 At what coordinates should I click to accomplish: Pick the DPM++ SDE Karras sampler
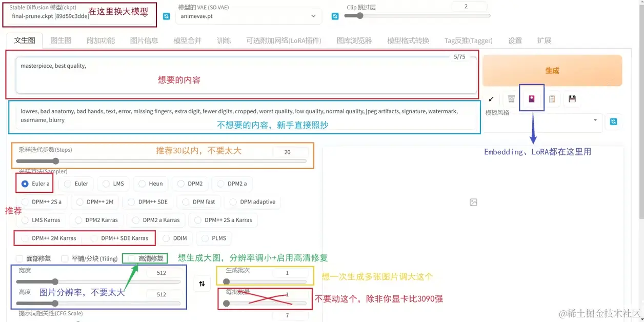click(x=119, y=238)
